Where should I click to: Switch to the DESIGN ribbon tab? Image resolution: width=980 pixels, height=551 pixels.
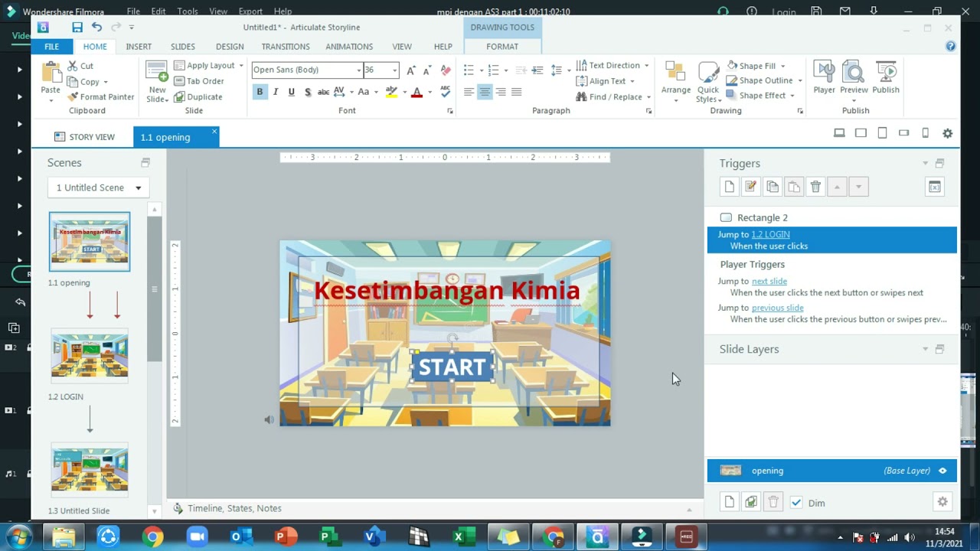pyautogui.click(x=230, y=47)
